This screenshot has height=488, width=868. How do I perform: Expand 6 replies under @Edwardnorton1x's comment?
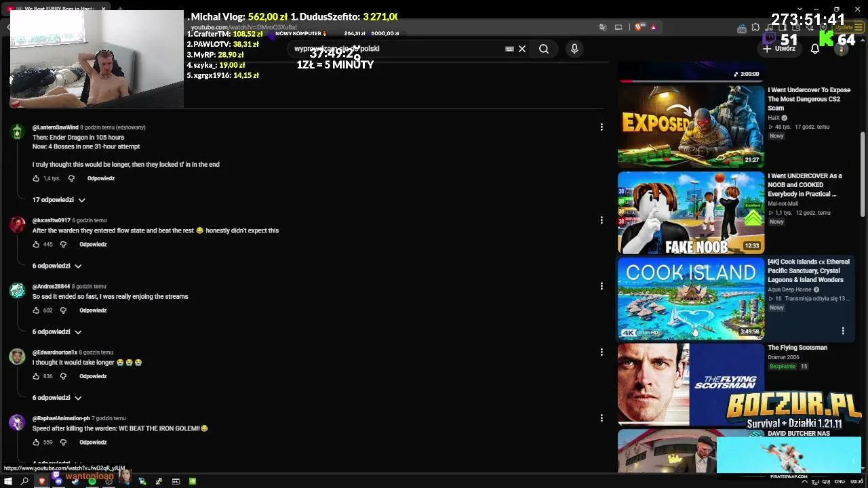(57, 398)
